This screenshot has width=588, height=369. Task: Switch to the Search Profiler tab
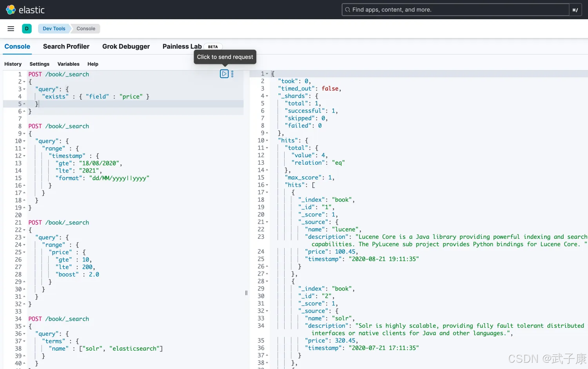pos(66,46)
